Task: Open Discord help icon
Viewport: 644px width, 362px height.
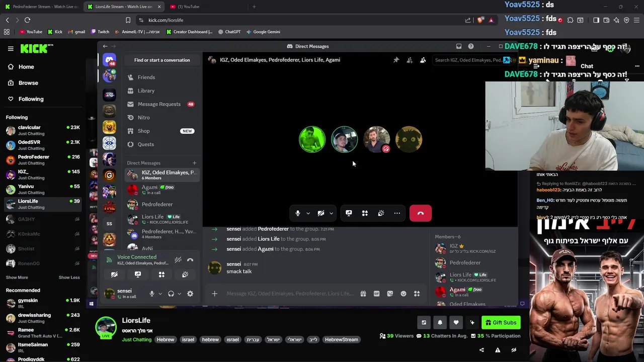Action: [x=471, y=46]
